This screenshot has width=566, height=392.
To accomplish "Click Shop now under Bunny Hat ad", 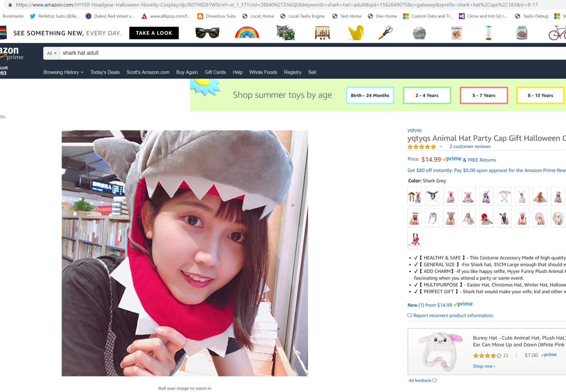I will (484, 366).
